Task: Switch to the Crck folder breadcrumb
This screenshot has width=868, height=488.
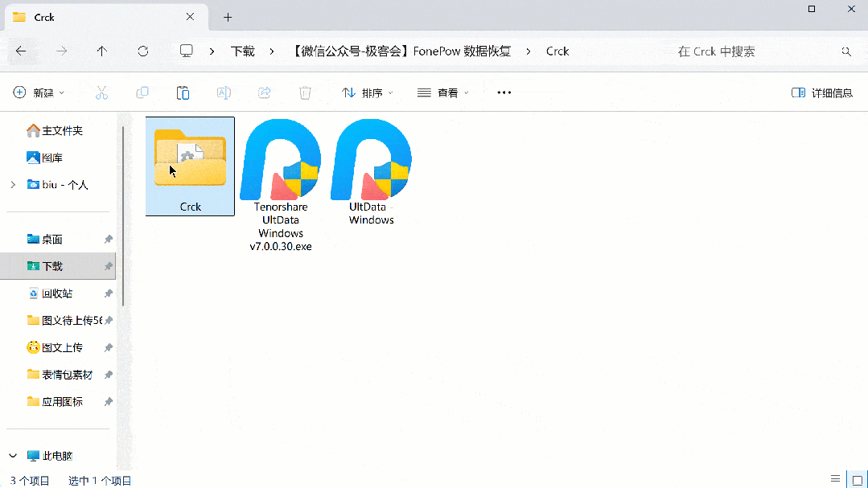Action: (557, 51)
